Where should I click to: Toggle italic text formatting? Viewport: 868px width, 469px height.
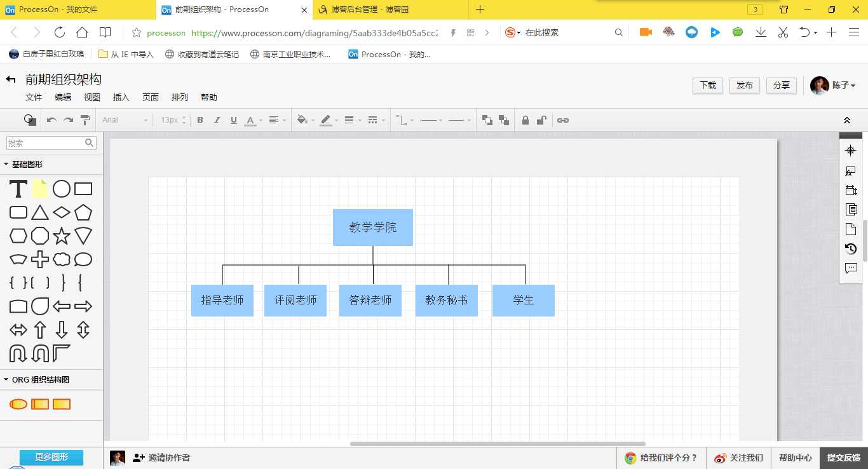coord(217,120)
